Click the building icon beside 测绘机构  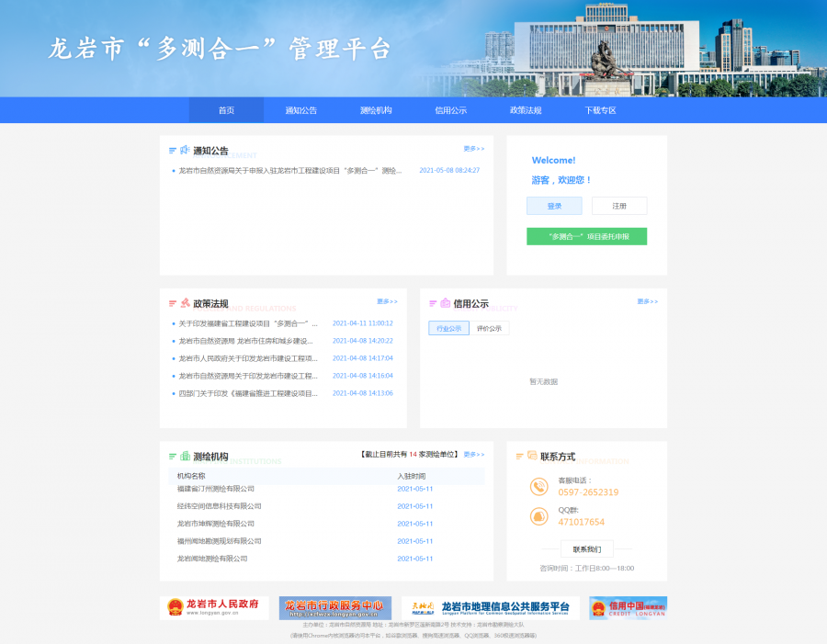pos(185,457)
